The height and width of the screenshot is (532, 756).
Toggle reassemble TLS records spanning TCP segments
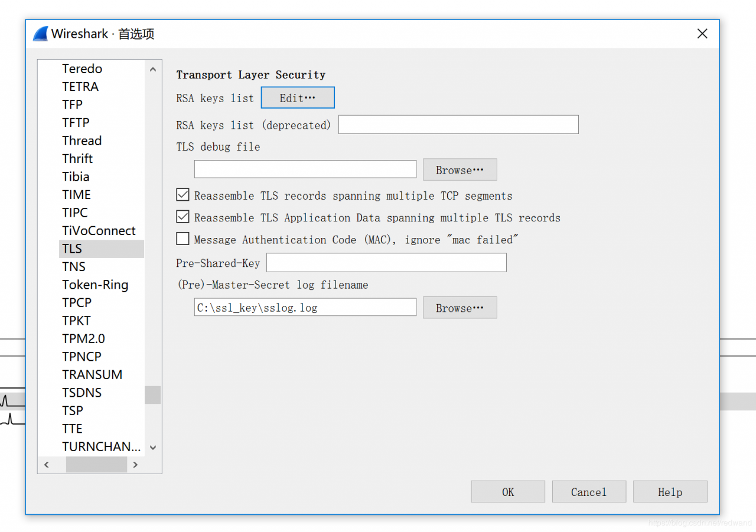pos(183,195)
